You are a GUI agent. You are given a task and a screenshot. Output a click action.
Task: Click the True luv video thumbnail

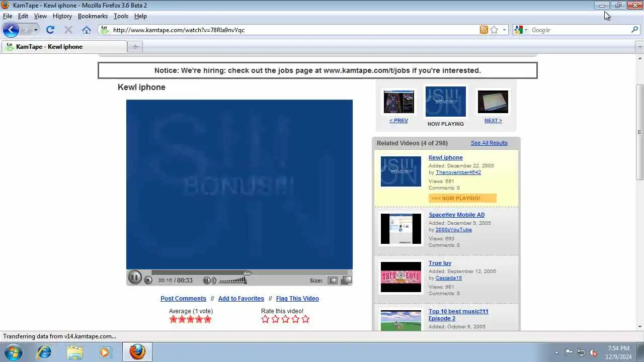[401, 277]
